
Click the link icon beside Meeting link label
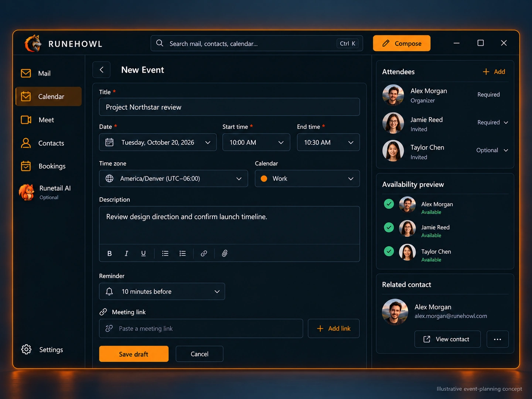coord(103,312)
